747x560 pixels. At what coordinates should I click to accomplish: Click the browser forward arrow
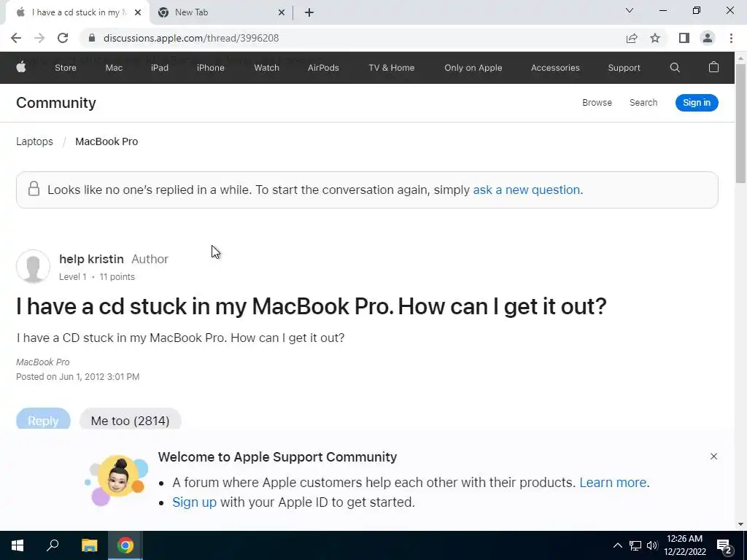pos(39,38)
